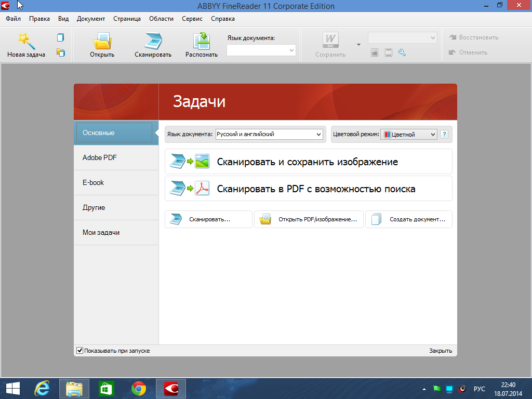Run recognition with the Распознать icon
Screen dimensions: 532x399
202,41
